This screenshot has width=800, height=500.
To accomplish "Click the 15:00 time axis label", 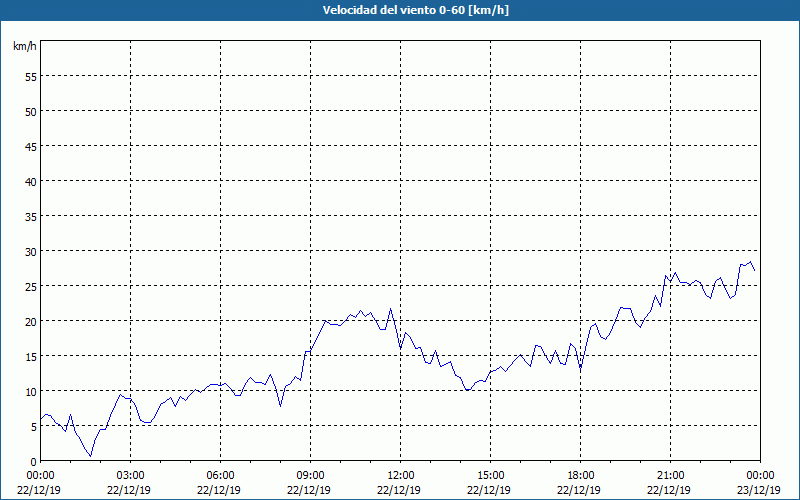I will click(490, 476).
